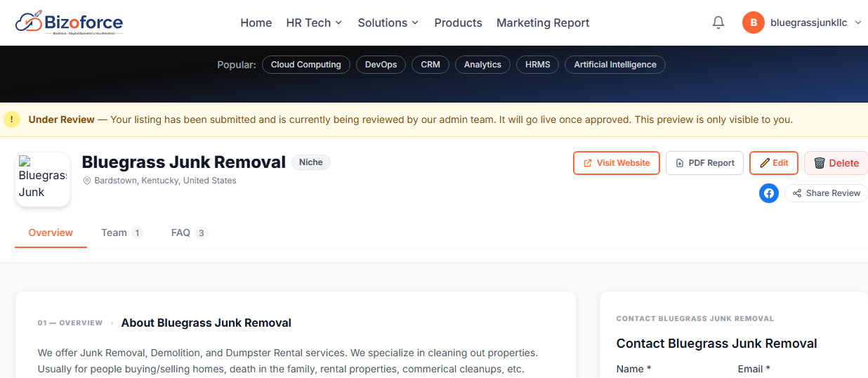The width and height of the screenshot is (868, 378).
Task: Click the Visit Website button
Action: click(617, 163)
